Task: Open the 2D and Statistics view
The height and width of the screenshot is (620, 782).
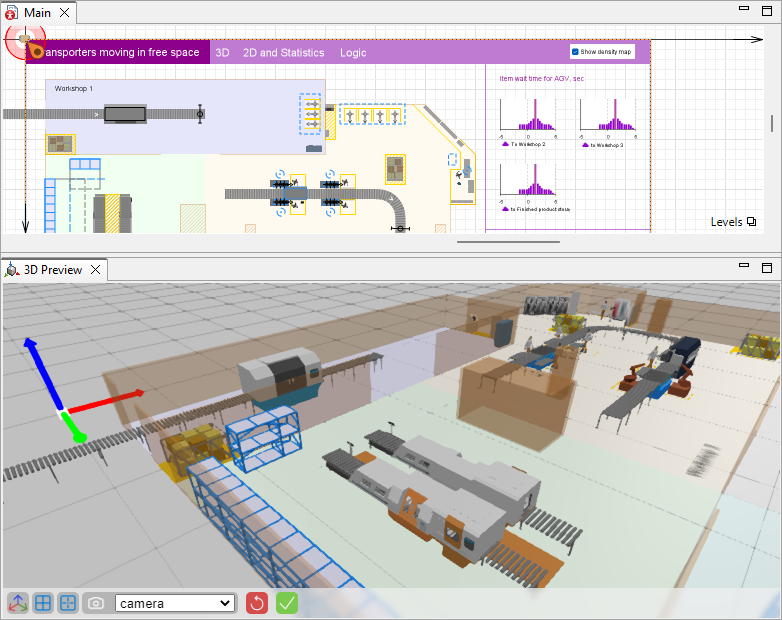Action: point(284,53)
